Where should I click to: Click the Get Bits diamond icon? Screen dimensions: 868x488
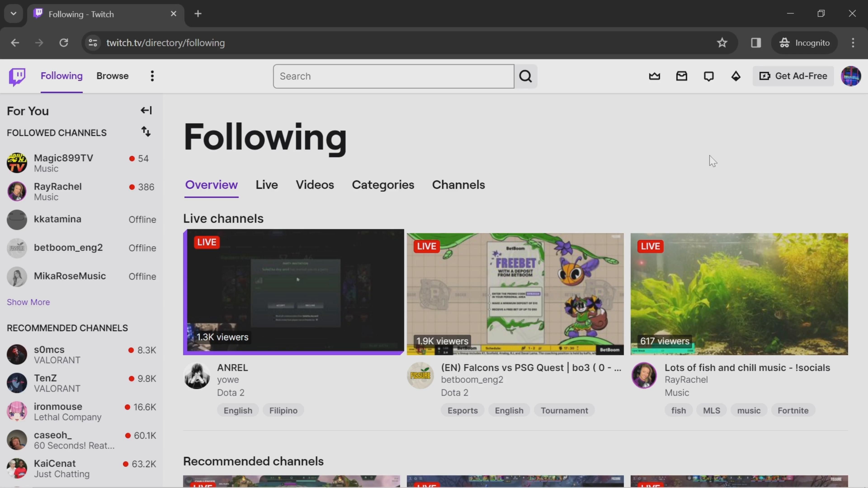coord(736,76)
